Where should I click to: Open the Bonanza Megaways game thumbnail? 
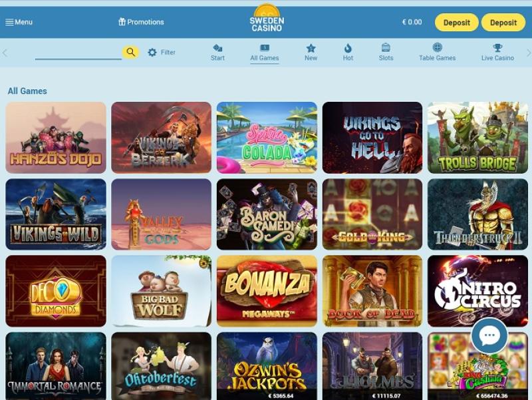tap(267, 291)
